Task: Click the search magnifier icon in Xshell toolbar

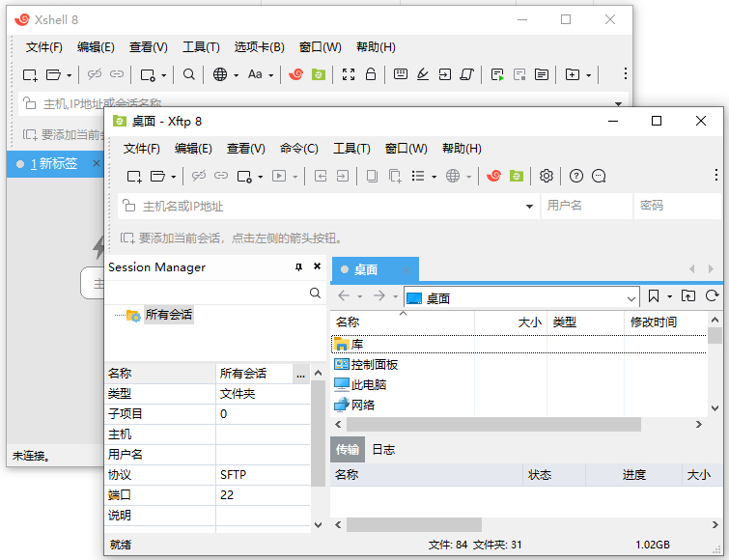Action: pyautogui.click(x=188, y=74)
